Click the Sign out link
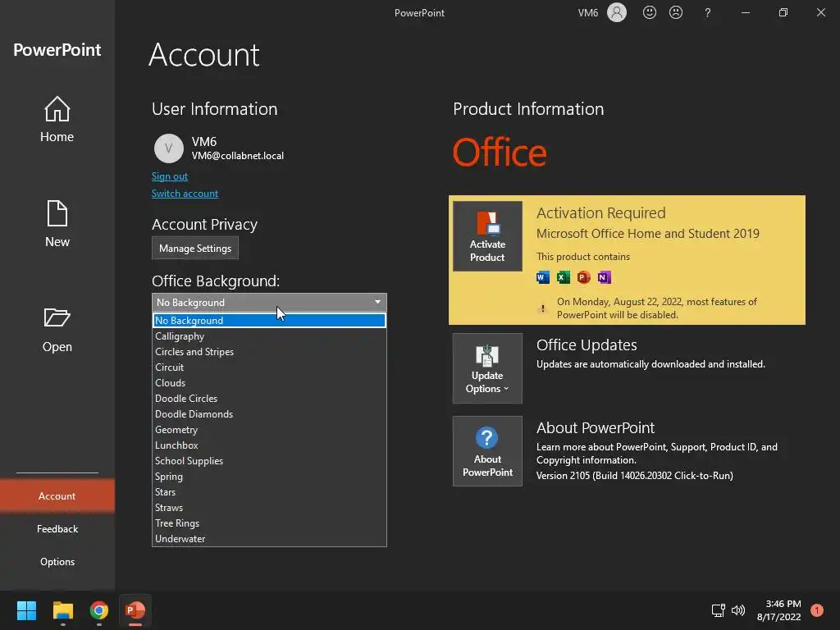Screen dimensions: 840x630 pyautogui.click(x=169, y=176)
